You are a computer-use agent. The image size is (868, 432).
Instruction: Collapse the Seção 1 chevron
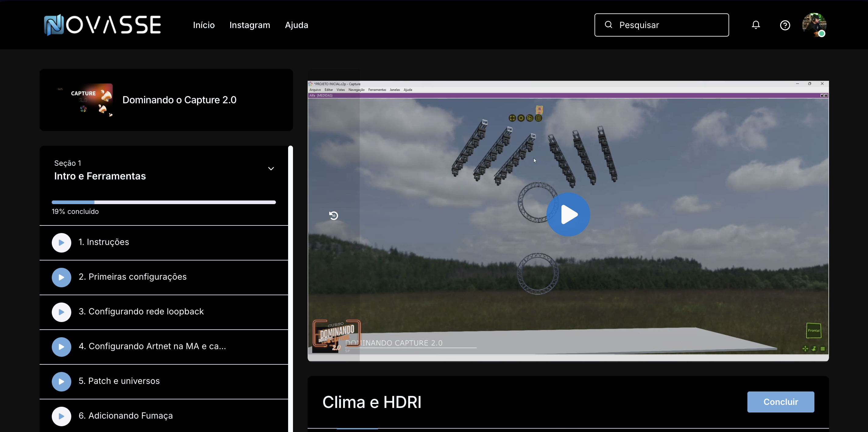click(271, 168)
